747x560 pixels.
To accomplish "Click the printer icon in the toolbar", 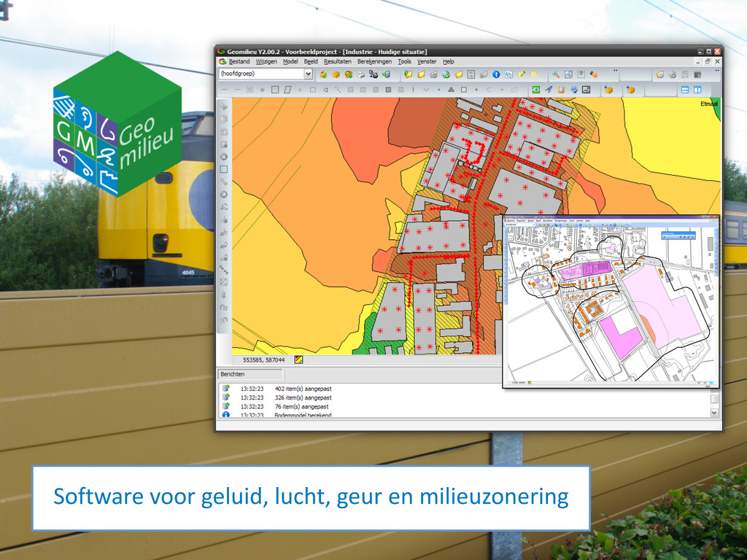I will point(361,74).
